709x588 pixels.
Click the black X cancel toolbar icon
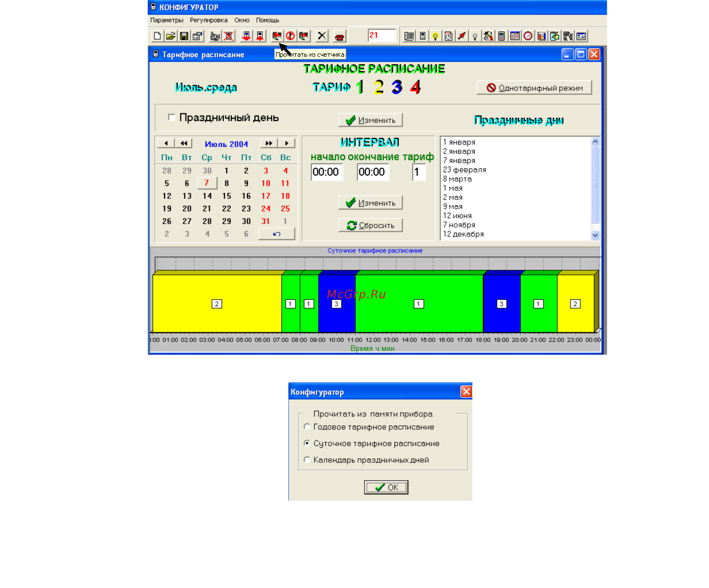coord(322,36)
